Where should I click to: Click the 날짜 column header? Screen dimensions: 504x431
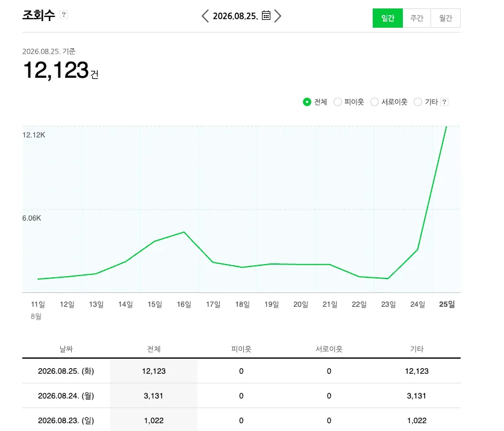point(66,349)
